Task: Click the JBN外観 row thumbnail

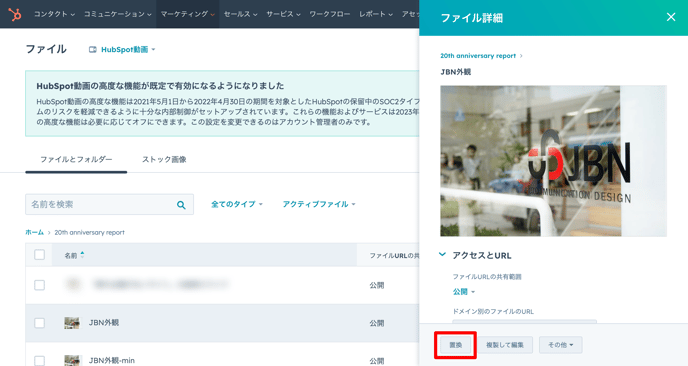Action: tap(72, 323)
